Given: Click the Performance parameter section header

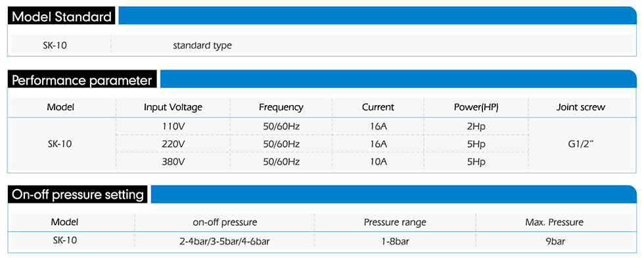Looking at the screenshot, I should point(83,80).
